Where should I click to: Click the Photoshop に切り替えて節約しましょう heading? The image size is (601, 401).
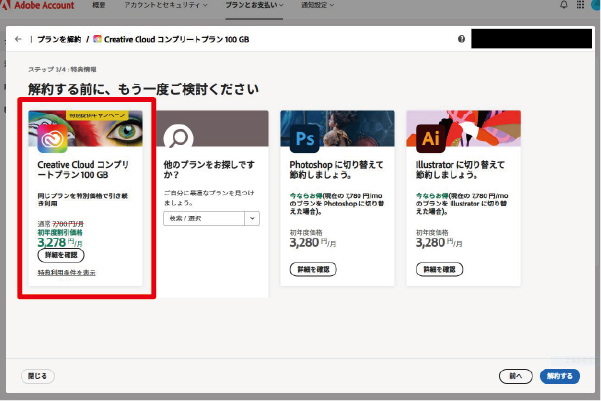pos(336,169)
